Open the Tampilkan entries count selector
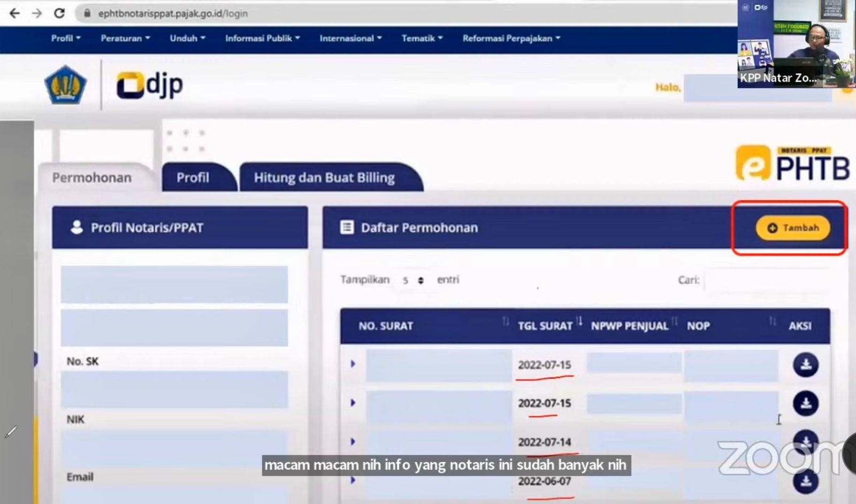The height and width of the screenshot is (504, 856). click(412, 280)
